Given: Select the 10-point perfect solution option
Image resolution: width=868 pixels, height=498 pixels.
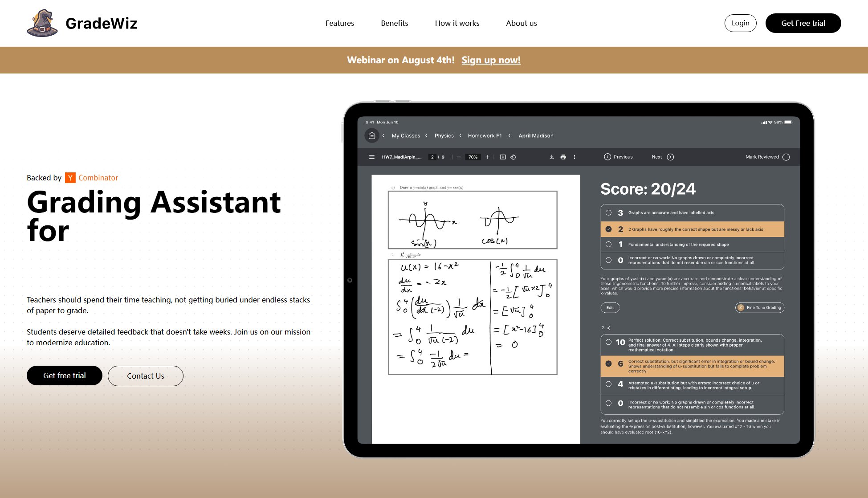Looking at the screenshot, I should pyautogui.click(x=608, y=343).
